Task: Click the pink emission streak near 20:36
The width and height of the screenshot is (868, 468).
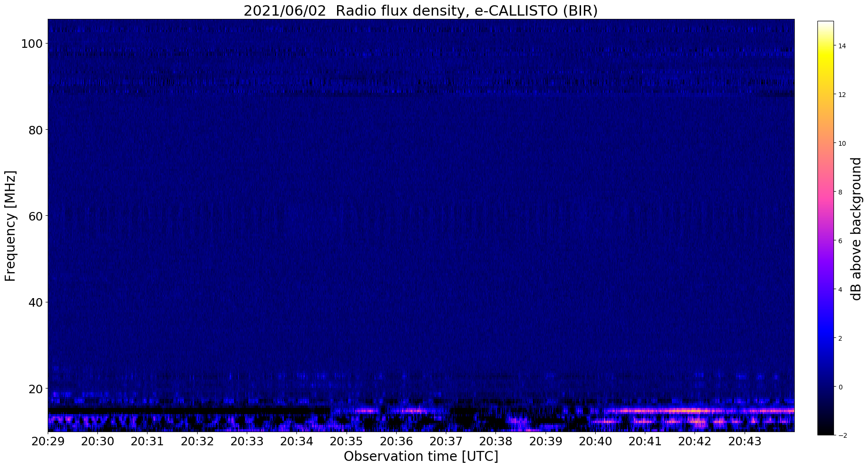Action: tap(411, 411)
